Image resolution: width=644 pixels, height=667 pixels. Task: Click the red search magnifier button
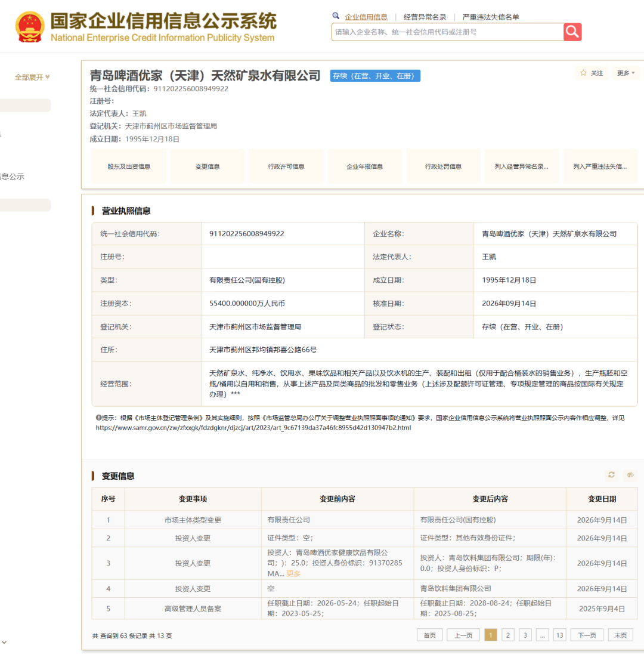click(x=572, y=32)
